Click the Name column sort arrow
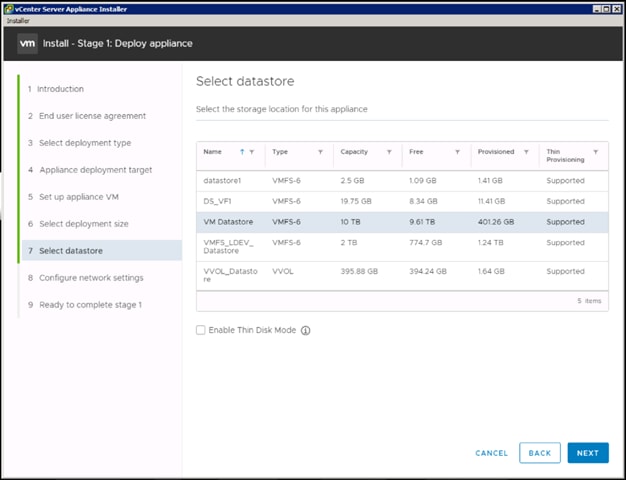The height and width of the screenshot is (480, 626). [x=242, y=152]
